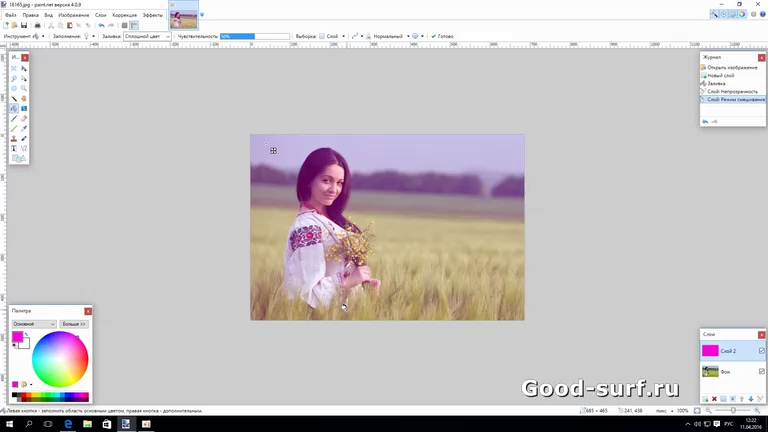Click the Print toolbar icon
Image resolution: width=768 pixels, height=432 pixels.
(x=37, y=25)
